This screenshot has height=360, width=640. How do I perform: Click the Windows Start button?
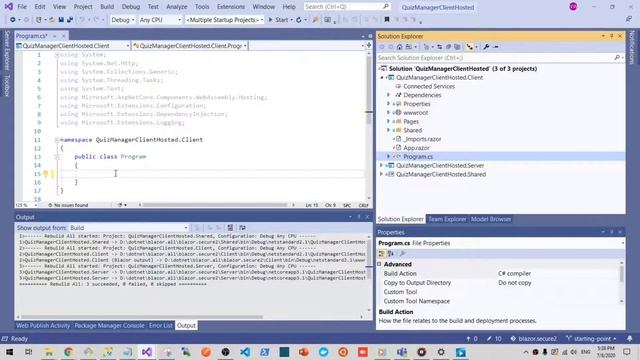pyautogui.click(x=9, y=352)
